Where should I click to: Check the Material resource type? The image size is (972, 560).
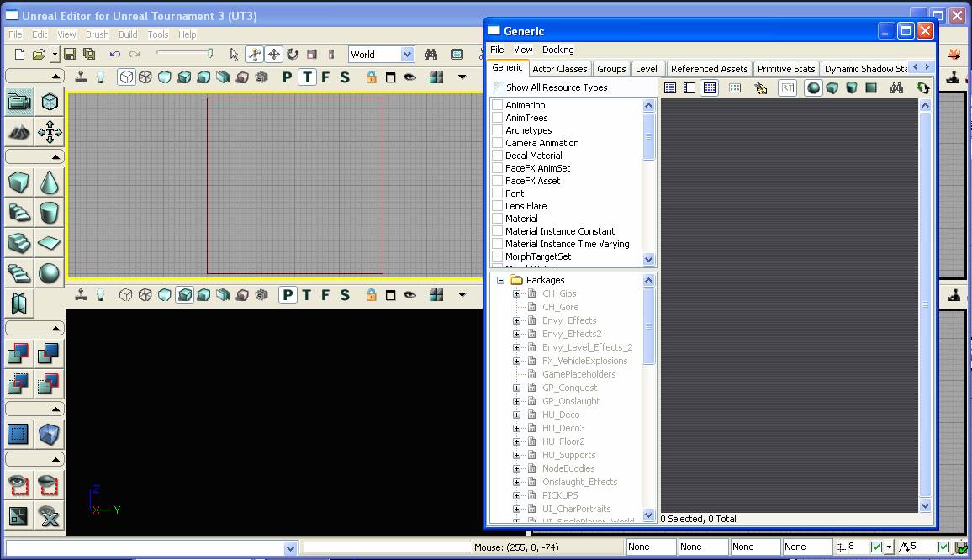click(x=497, y=219)
